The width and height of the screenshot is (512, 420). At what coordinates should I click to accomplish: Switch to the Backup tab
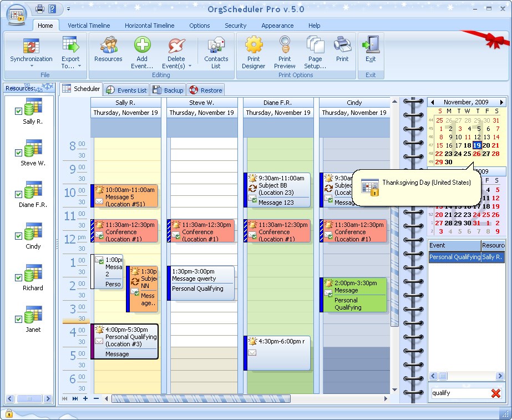click(168, 90)
